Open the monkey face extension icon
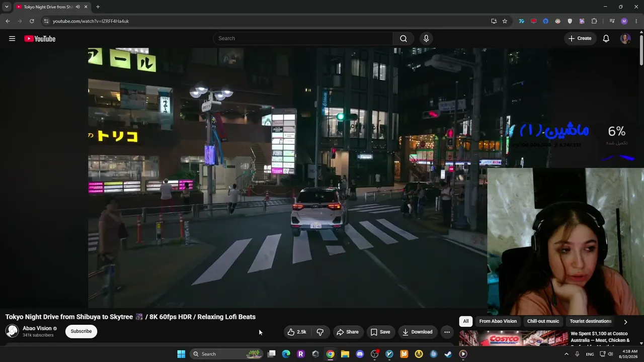Image resolution: width=644 pixels, height=362 pixels. click(557, 21)
